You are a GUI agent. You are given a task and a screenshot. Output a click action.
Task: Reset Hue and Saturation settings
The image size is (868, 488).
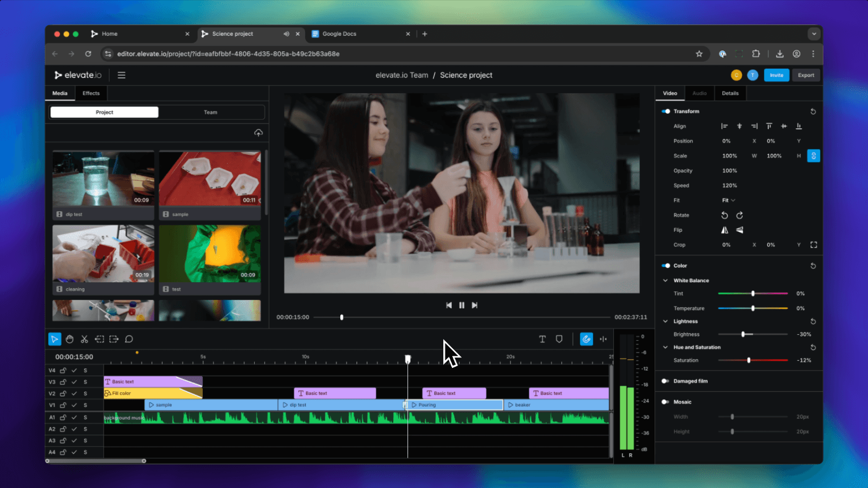click(x=813, y=347)
